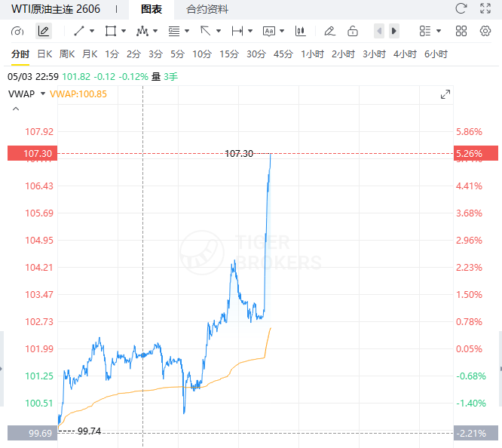The height and width of the screenshot is (448, 502).
Task: Expand chart pane with diagonal arrows
Action: click(x=445, y=94)
